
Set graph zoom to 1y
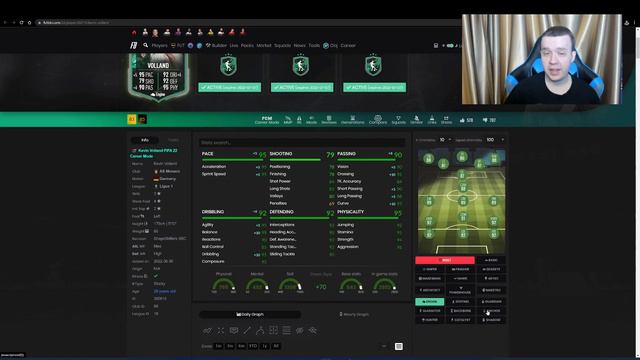coord(264,346)
